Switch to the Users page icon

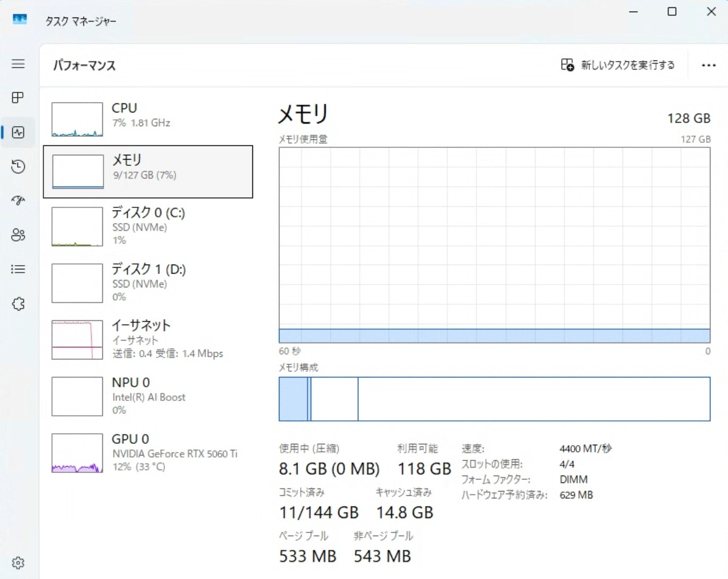click(x=18, y=235)
